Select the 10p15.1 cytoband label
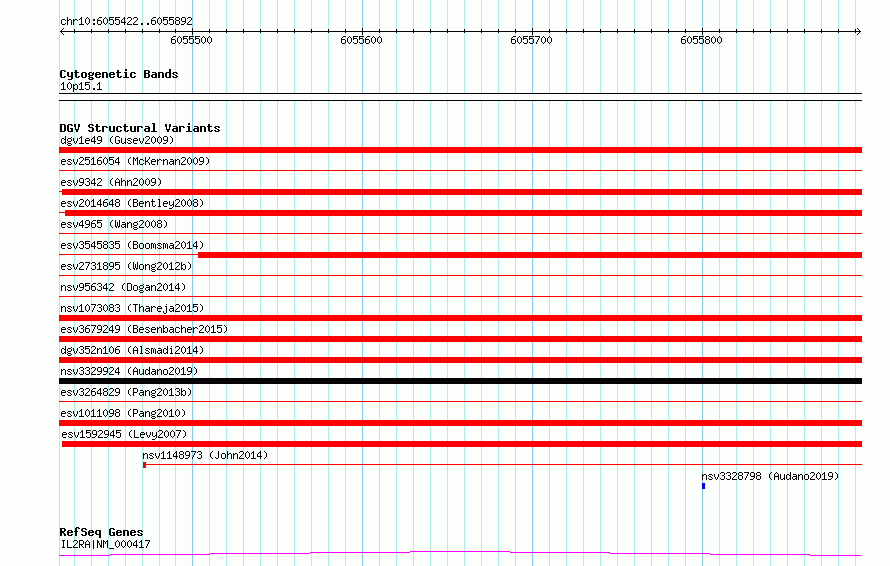 [81, 86]
